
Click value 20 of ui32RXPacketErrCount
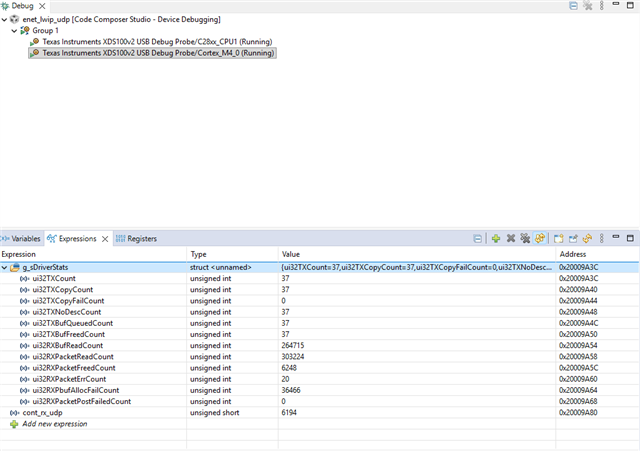point(285,379)
